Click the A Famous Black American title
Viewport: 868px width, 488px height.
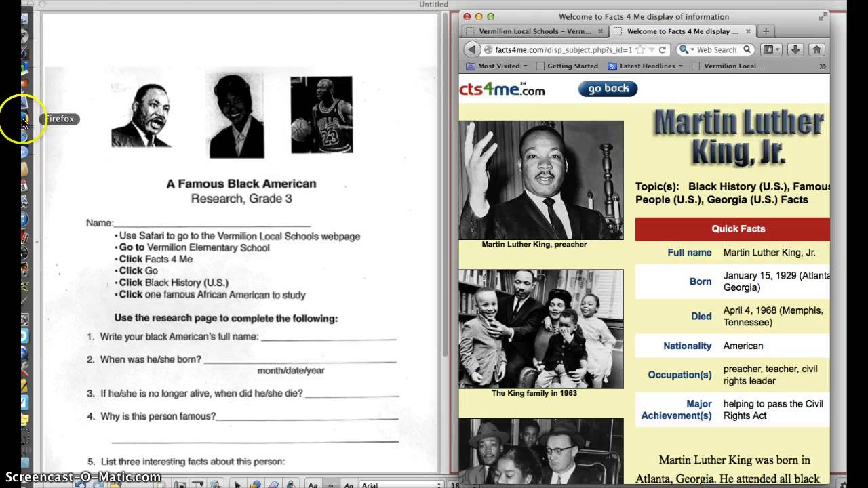point(241,184)
